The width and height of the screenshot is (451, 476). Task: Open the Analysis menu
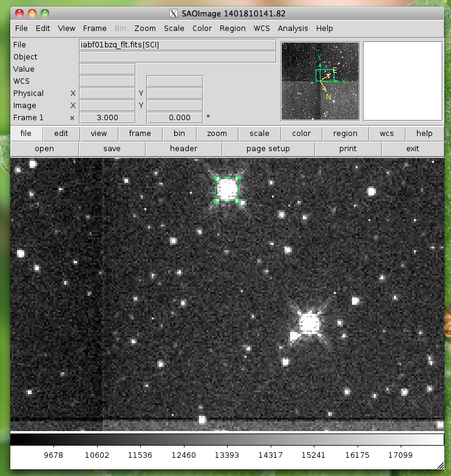click(x=293, y=29)
